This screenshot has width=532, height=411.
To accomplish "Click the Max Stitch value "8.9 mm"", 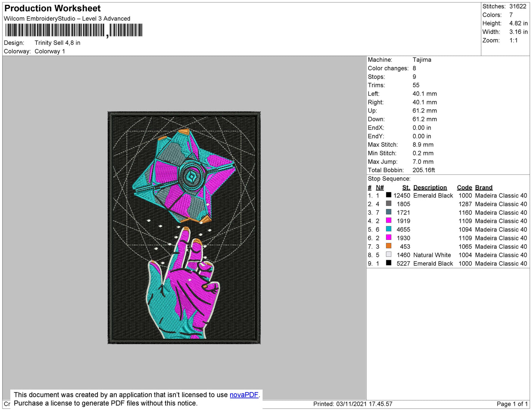I will pyautogui.click(x=423, y=145).
